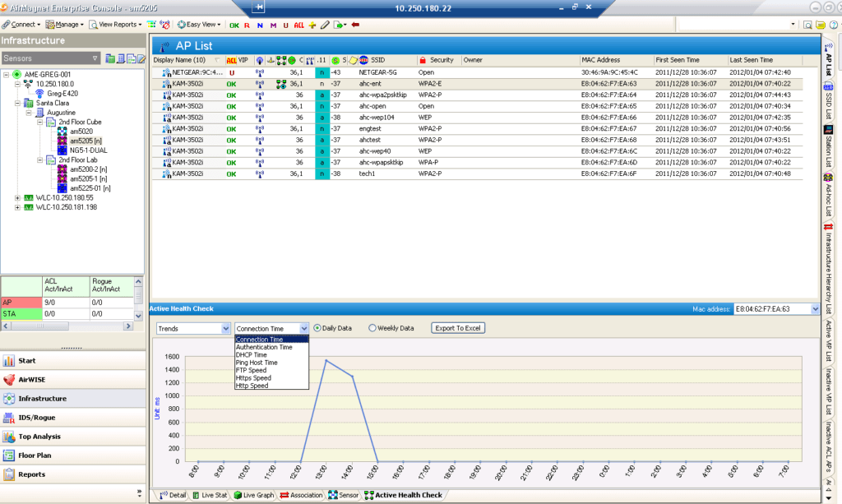Viewport: 842px width, 504px height.
Task: Switch to the Live Graph tab
Action: point(254,495)
